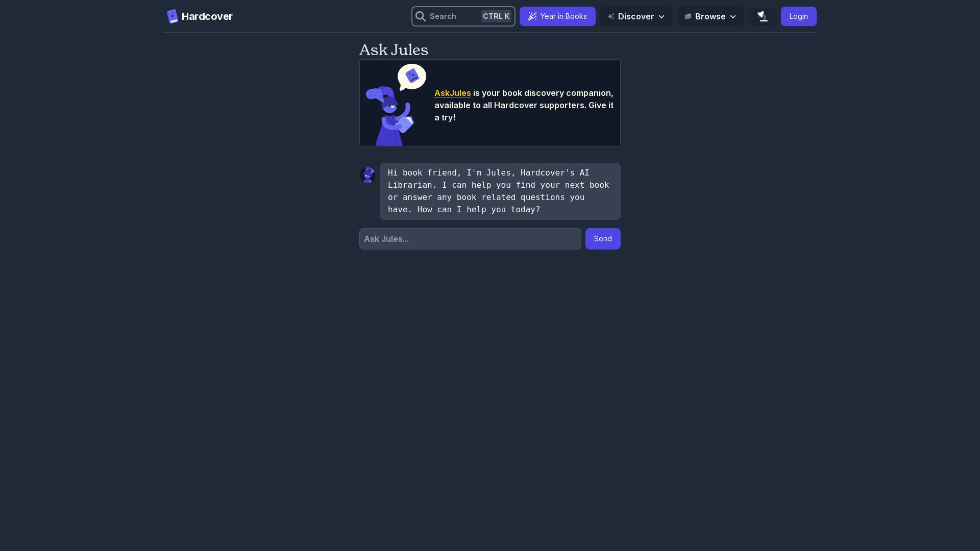The image size is (980, 551).
Task: Click the Jules librarian illustration
Action: tap(389, 117)
